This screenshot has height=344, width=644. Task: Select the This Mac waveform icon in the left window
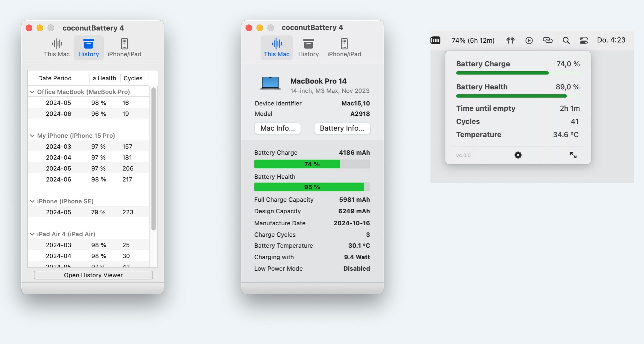[x=56, y=44]
